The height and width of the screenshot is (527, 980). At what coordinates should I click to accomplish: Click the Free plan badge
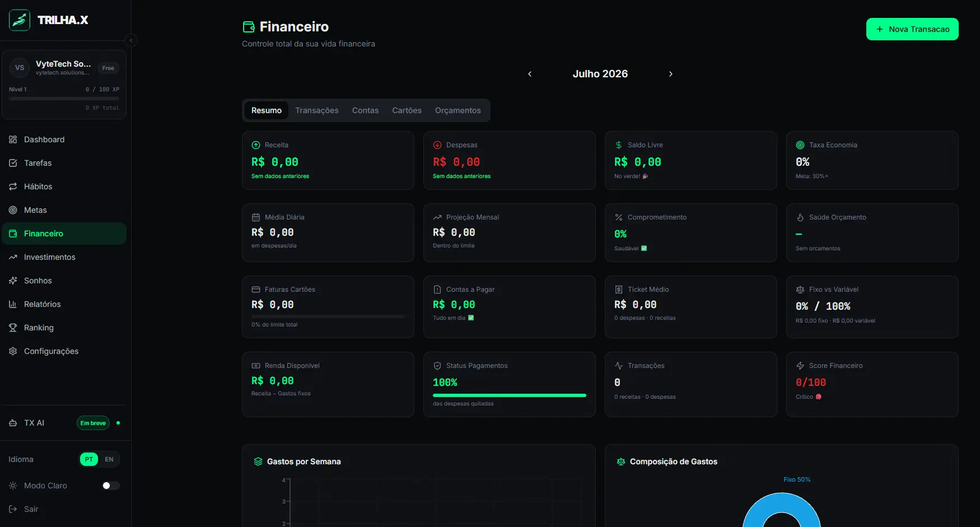click(108, 68)
